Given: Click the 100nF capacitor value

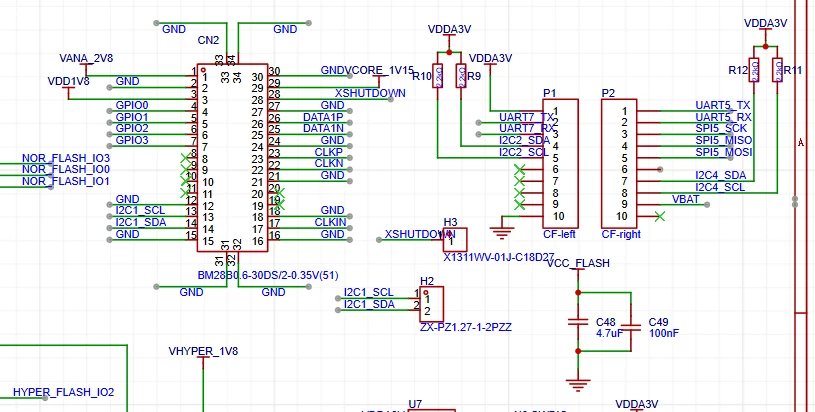Looking at the screenshot, I should coord(664,334).
